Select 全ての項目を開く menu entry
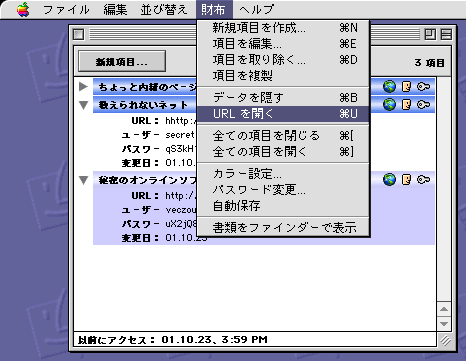 coord(283,152)
